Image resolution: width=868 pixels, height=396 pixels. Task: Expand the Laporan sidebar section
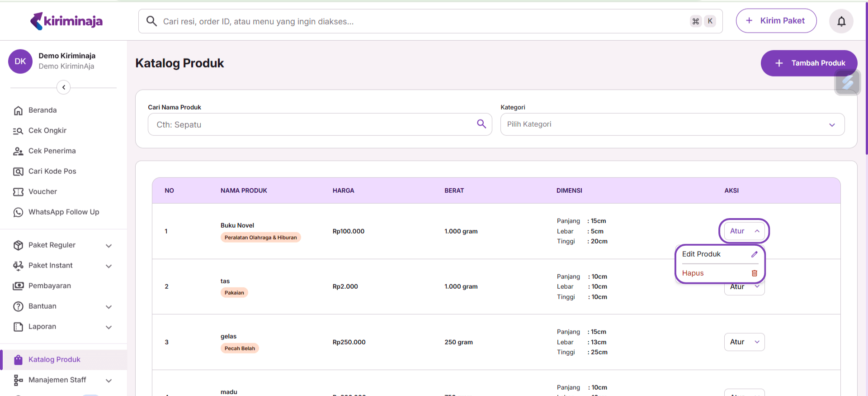(x=108, y=327)
